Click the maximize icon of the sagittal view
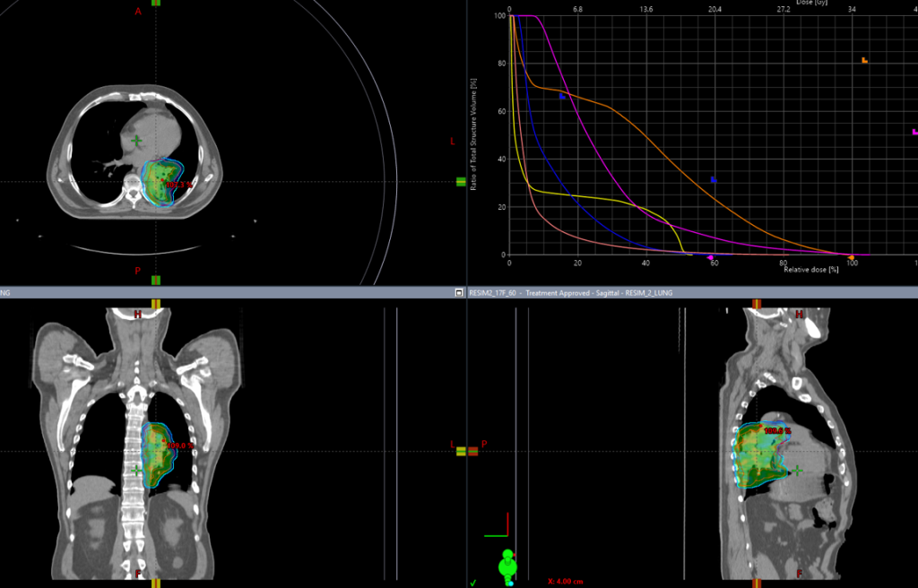This screenshot has height=588, width=918. pyautogui.click(x=460, y=293)
